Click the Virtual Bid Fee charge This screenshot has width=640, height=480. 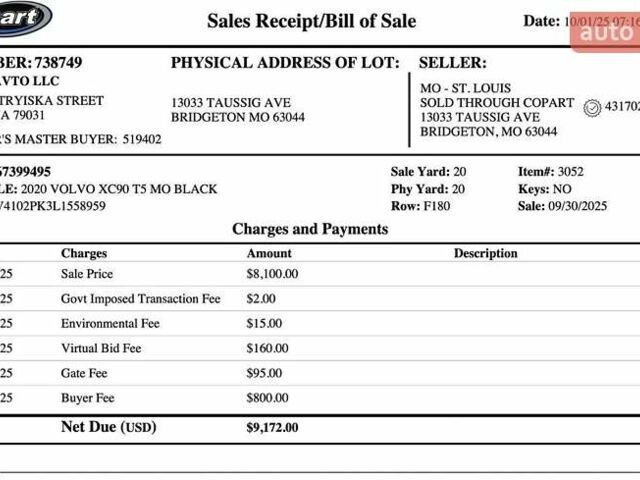[x=101, y=349]
